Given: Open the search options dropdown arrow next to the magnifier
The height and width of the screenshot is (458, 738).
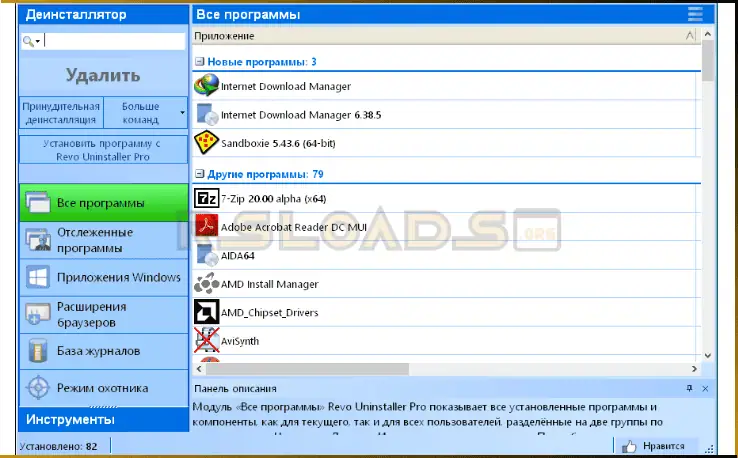Looking at the screenshot, I should pyautogui.click(x=38, y=41).
